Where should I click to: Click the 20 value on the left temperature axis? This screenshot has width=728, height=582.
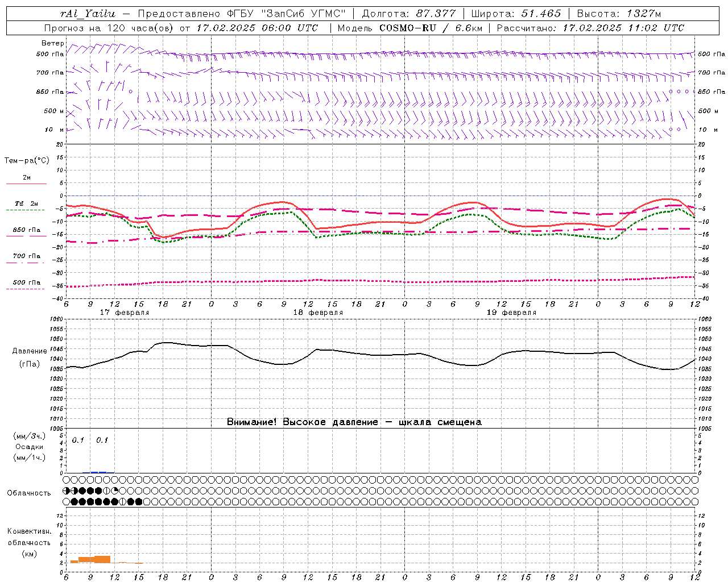[60, 144]
